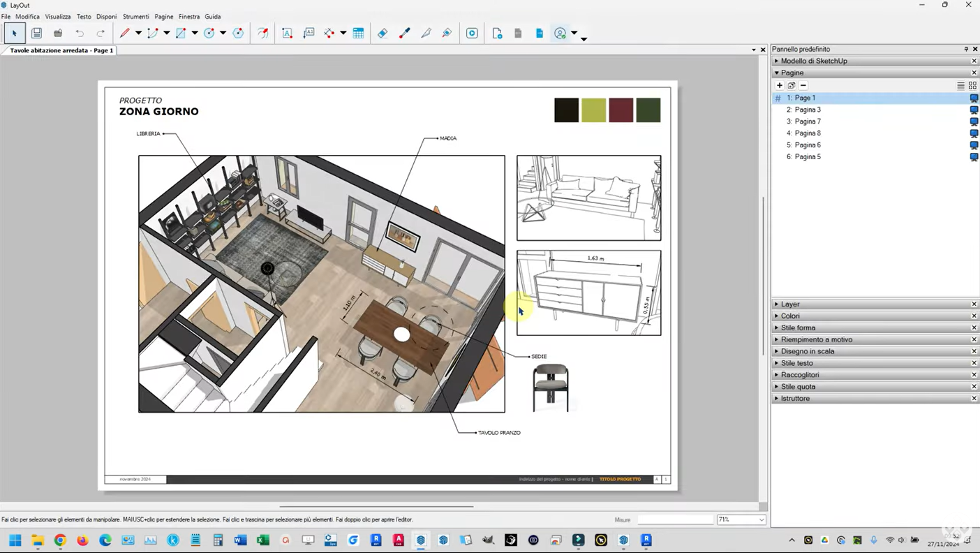The height and width of the screenshot is (553, 980).
Task: Start presentation with the play icon
Action: pyautogui.click(x=472, y=33)
